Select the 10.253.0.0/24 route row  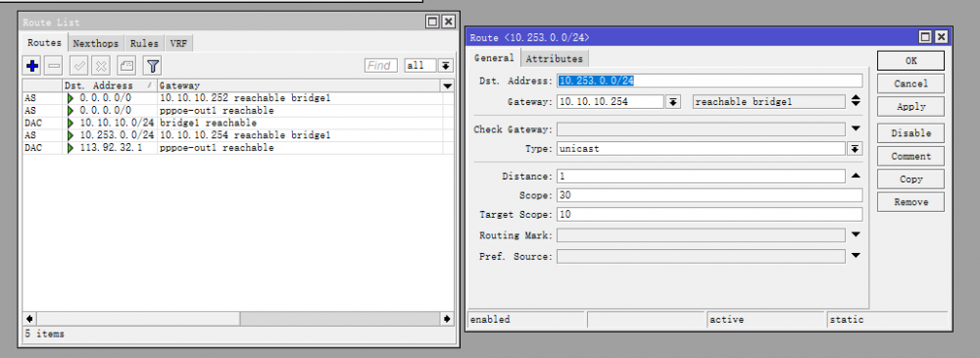[238, 135]
